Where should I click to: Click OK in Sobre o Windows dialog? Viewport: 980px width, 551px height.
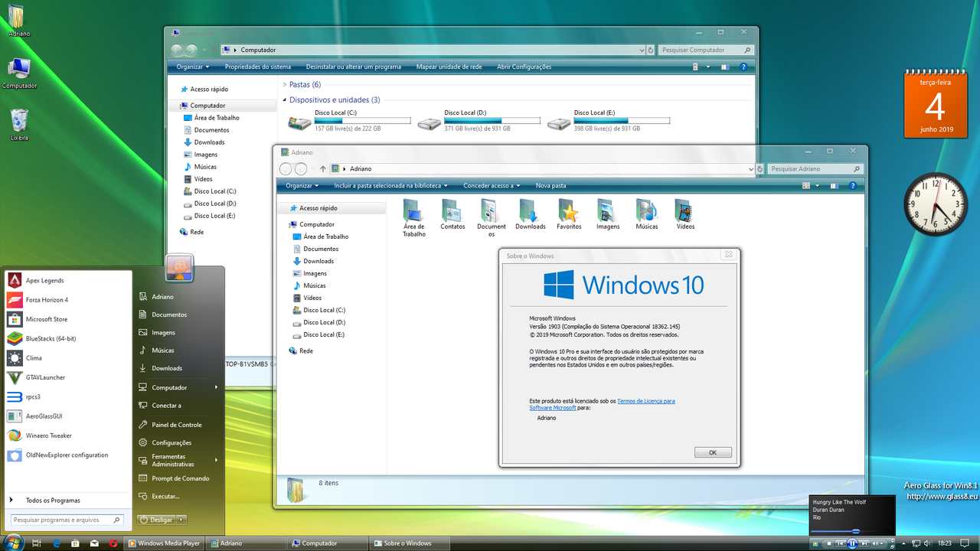[x=713, y=453]
